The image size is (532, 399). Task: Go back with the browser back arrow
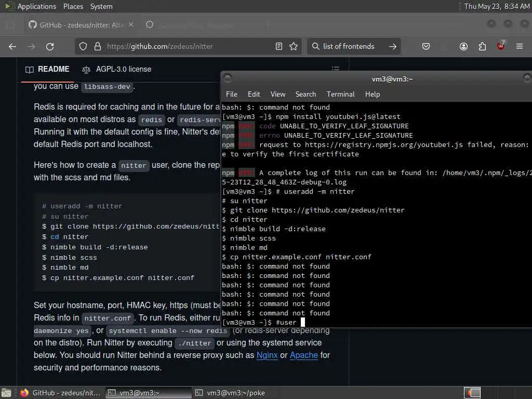point(12,46)
